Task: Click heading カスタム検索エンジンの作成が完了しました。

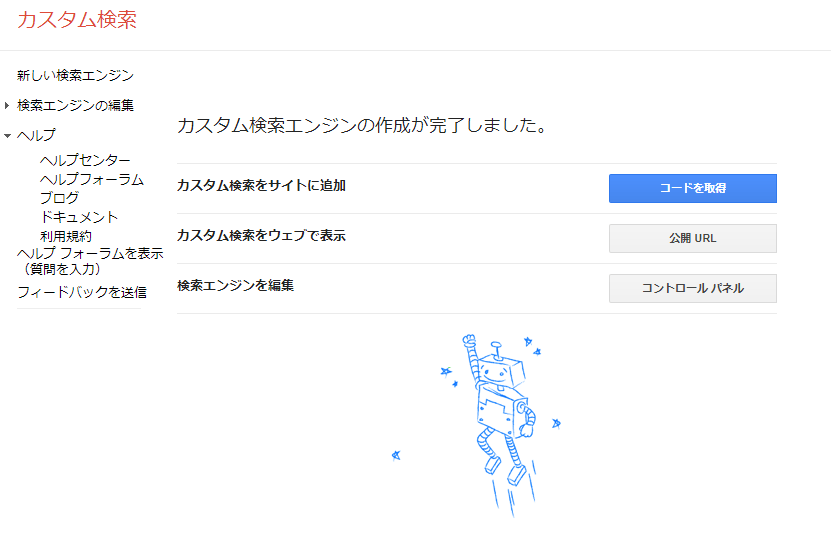Action: coord(363,126)
